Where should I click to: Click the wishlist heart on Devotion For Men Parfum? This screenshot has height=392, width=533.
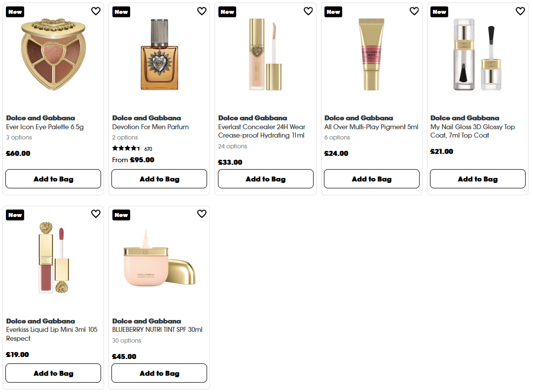(x=202, y=11)
